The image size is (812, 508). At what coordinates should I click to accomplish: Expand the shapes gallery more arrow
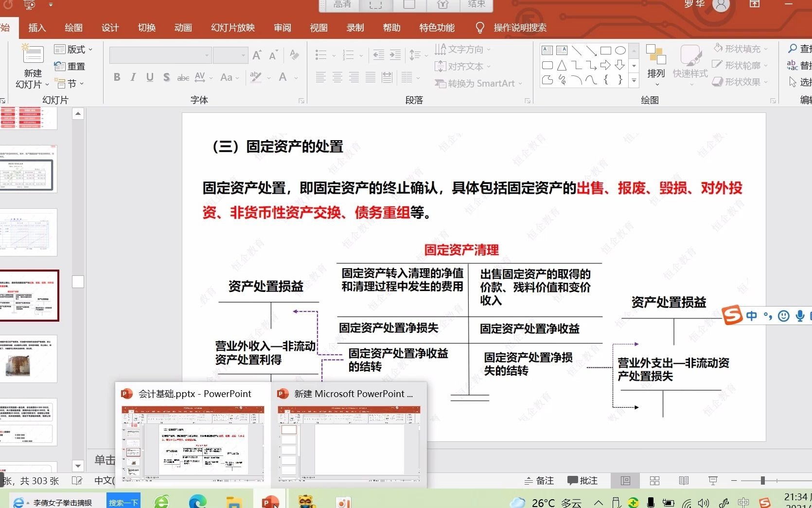[x=634, y=81]
